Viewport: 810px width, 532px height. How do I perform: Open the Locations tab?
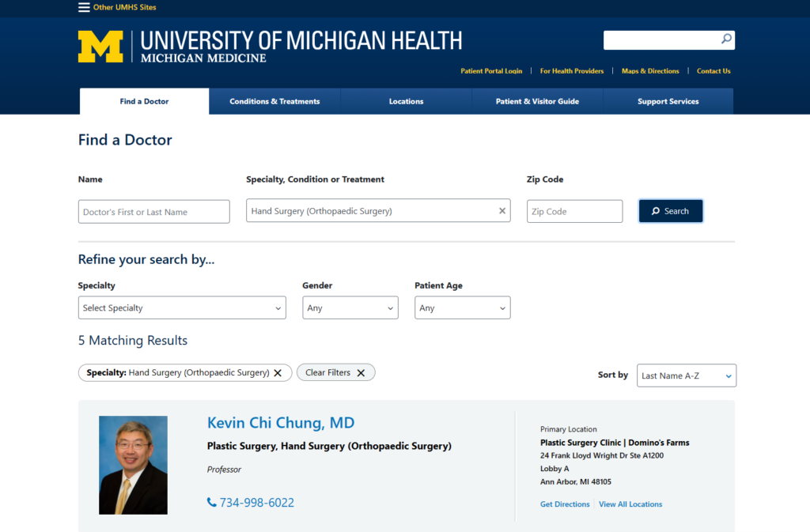click(406, 101)
